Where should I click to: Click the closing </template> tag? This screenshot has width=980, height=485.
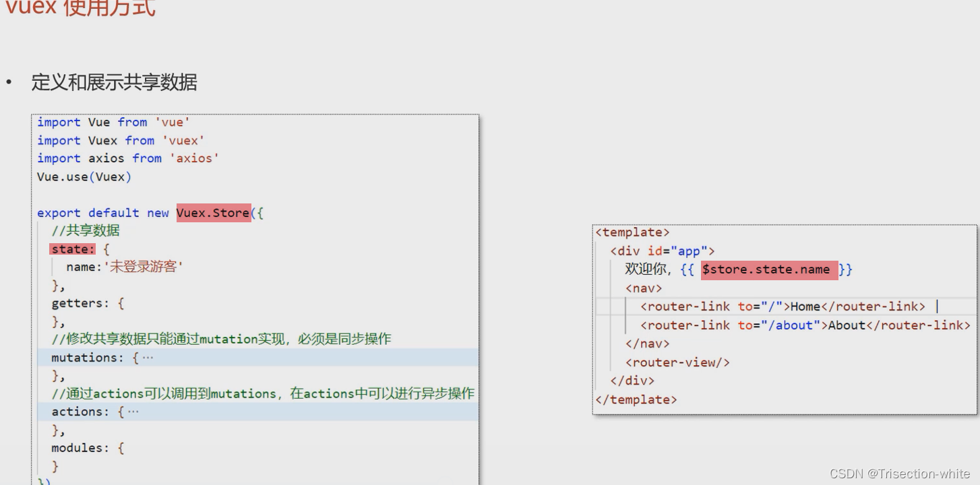(636, 399)
